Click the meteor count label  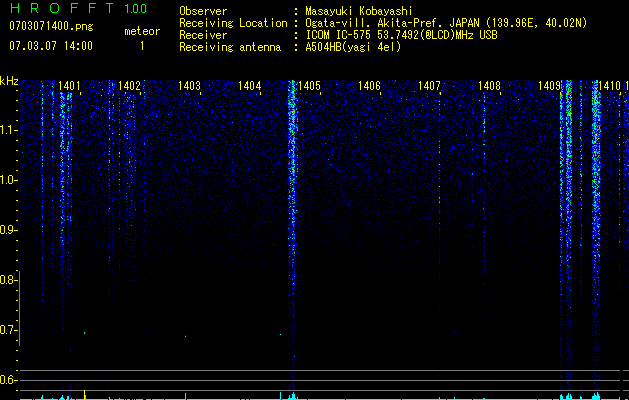click(142, 31)
